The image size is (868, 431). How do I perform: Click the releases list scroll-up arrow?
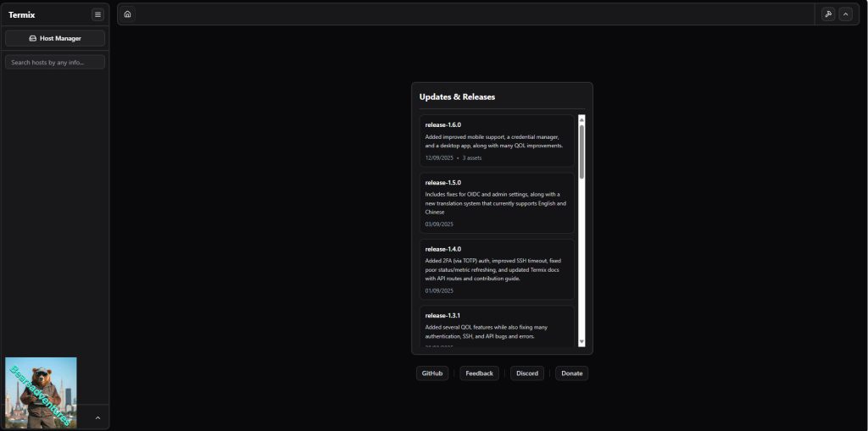click(x=581, y=119)
